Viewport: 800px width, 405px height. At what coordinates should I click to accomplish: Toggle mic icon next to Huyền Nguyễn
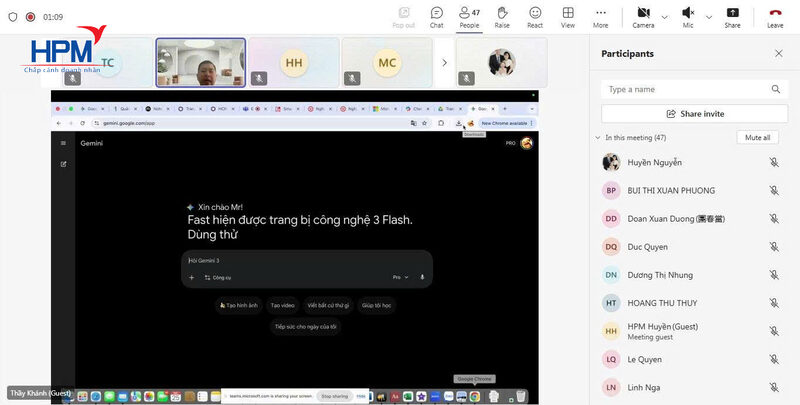click(x=773, y=162)
